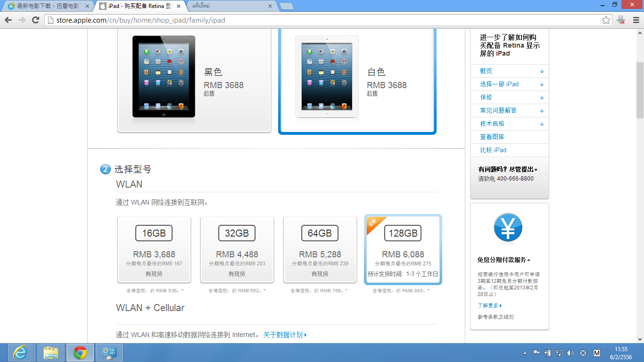Click the browser forward arrow
The width and height of the screenshot is (644, 362).
(22, 20)
